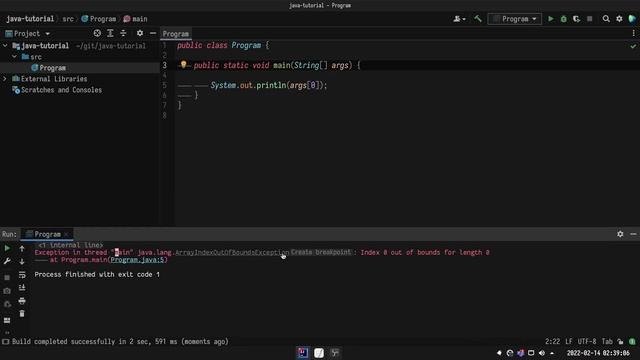The width and height of the screenshot is (640, 360).
Task: Dump threads camera icon
Action: pos(7,291)
